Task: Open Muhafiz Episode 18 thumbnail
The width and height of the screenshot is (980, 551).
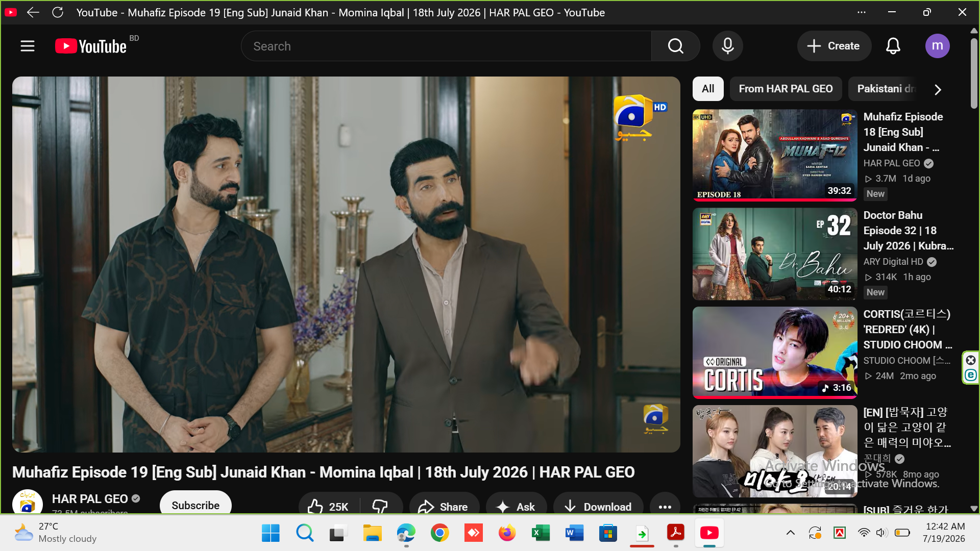Action: (x=774, y=155)
